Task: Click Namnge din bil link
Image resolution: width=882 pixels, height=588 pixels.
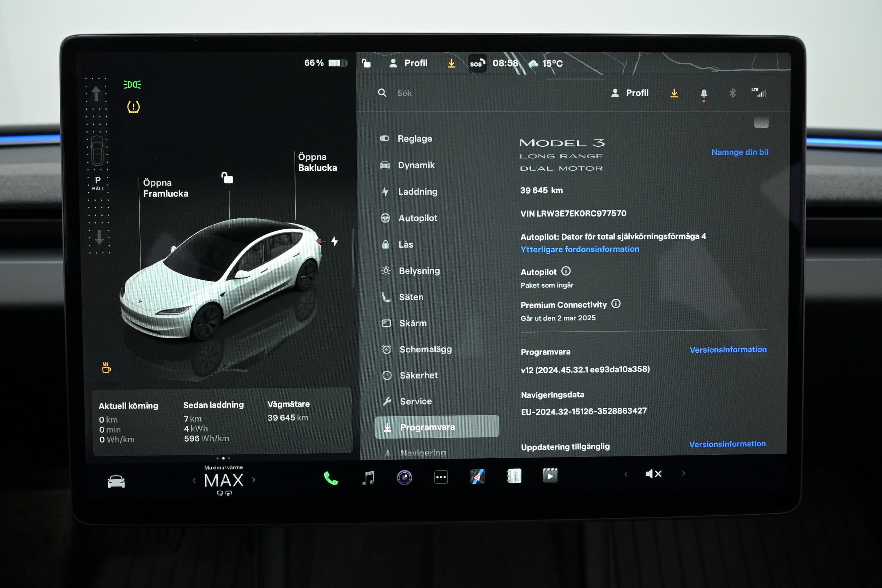Action: [740, 152]
